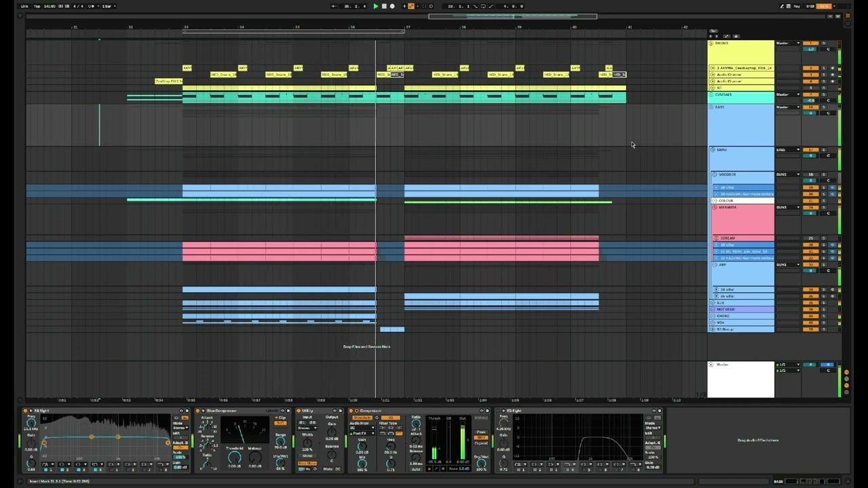The height and width of the screenshot is (488, 868).
Task: Collapse the ARP group track
Action: [x=714, y=264]
